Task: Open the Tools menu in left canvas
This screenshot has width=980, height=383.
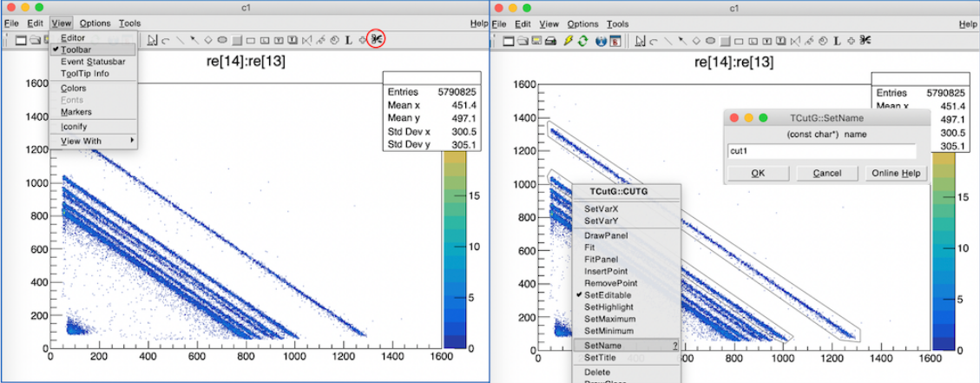Action: pos(130,23)
